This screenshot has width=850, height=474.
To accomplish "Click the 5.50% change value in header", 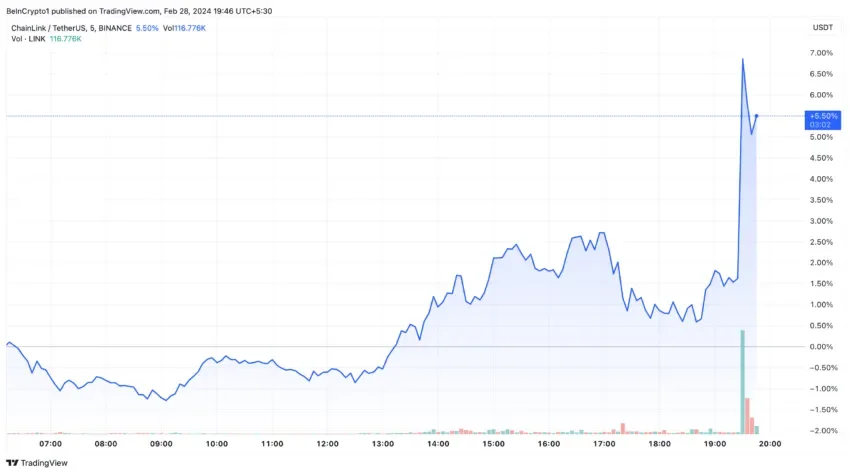I will 147,28.
